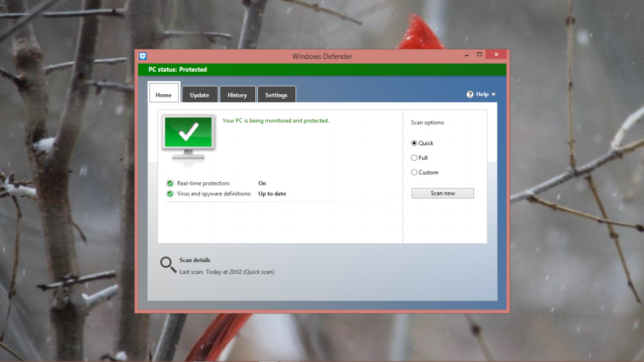Select the Home tab

164,95
